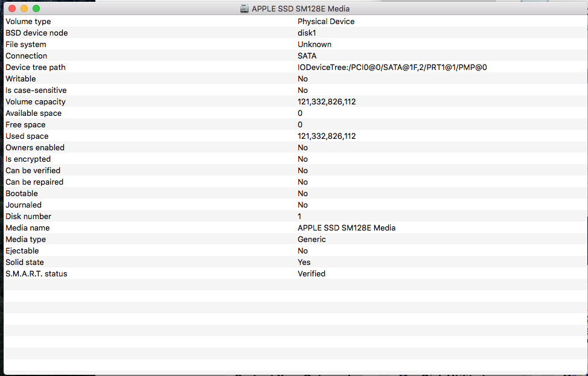Click the "Used space" label

click(x=27, y=136)
